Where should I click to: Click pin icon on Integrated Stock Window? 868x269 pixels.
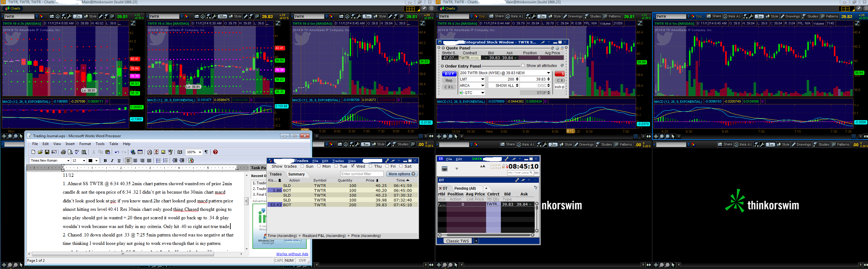pos(543,43)
